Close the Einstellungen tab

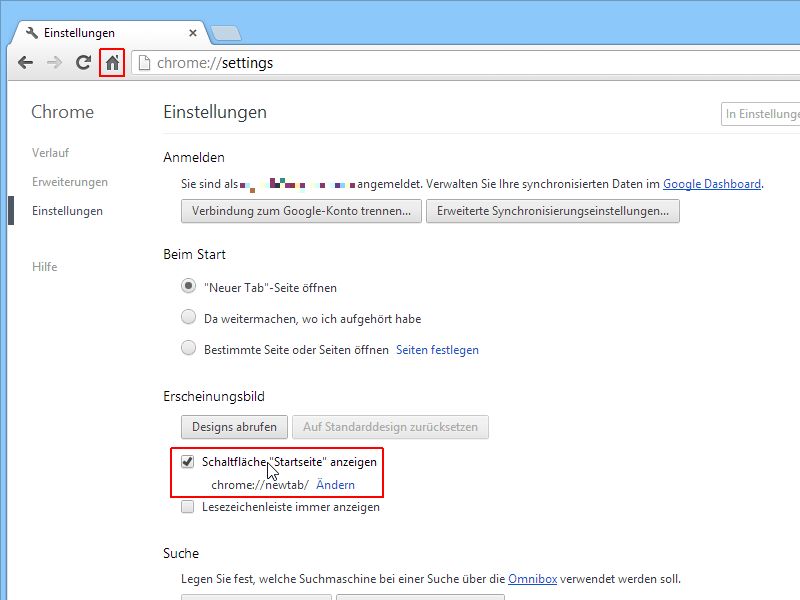click(193, 33)
